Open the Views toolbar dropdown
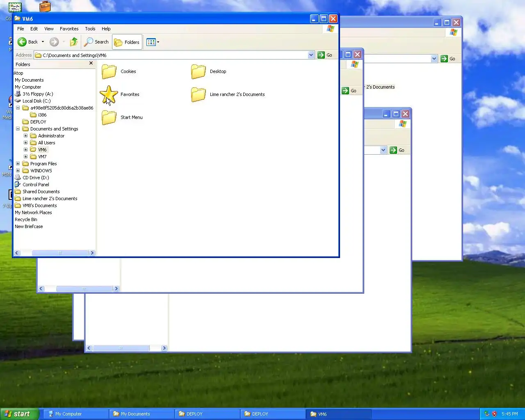The width and height of the screenshot is (525, 420). tap(153, 42)
